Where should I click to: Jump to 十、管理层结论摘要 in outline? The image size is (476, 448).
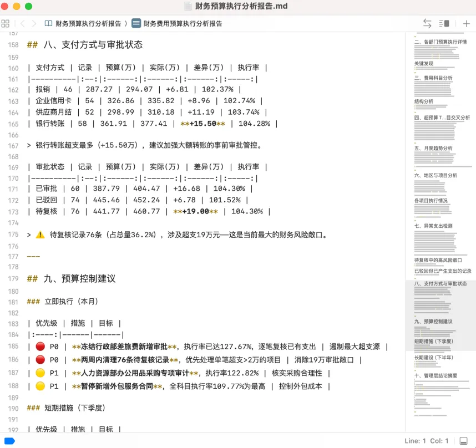[436, 375]
